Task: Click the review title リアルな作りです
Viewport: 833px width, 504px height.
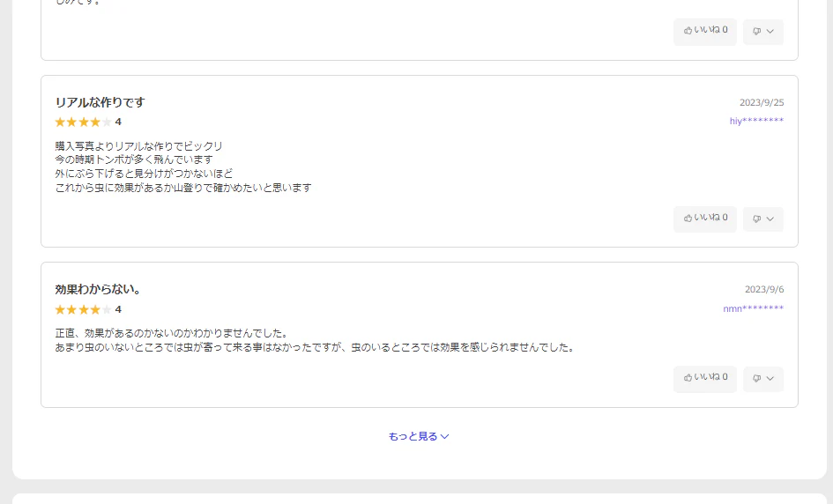Action: (100, 103)
